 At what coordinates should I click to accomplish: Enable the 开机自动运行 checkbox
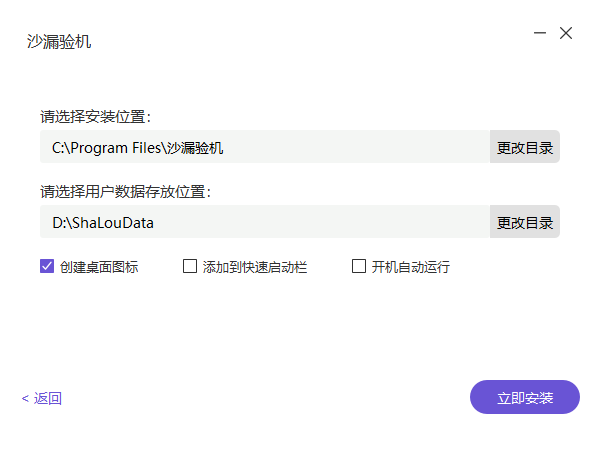click(x=359, y=267)
